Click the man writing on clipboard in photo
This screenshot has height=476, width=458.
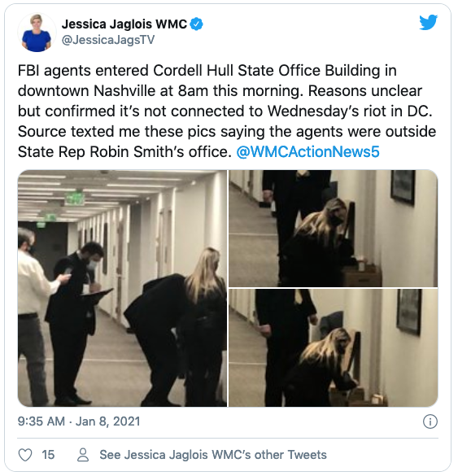[72, 323]
